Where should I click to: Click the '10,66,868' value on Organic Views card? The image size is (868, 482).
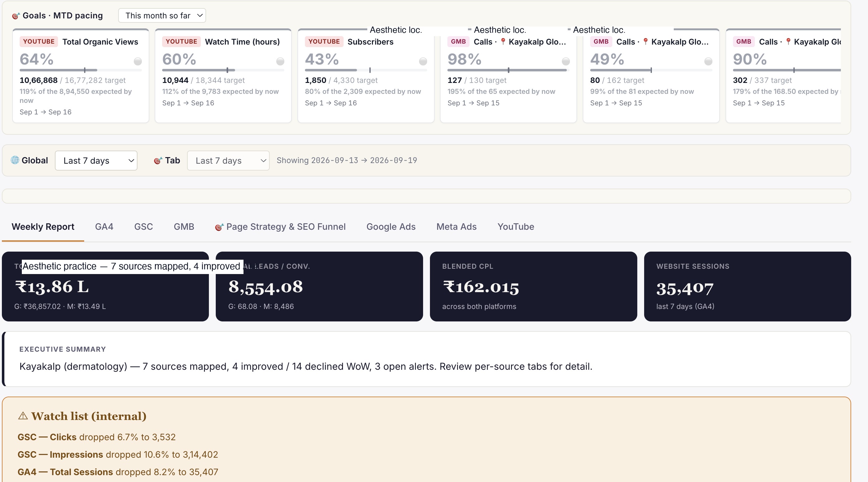click(39, 80)
